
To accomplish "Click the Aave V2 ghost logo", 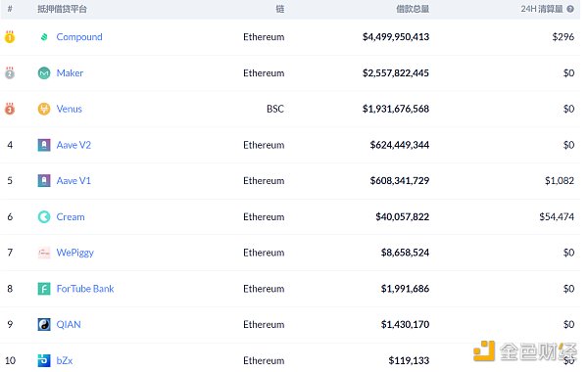I will [x=44, y=145].
